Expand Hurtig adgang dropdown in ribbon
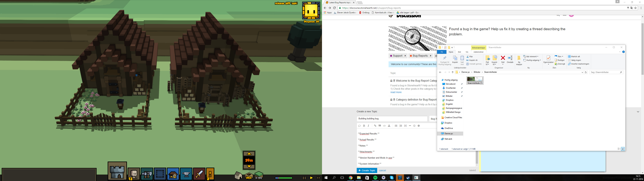Viewport: 644px width, 181px height. 532,60
